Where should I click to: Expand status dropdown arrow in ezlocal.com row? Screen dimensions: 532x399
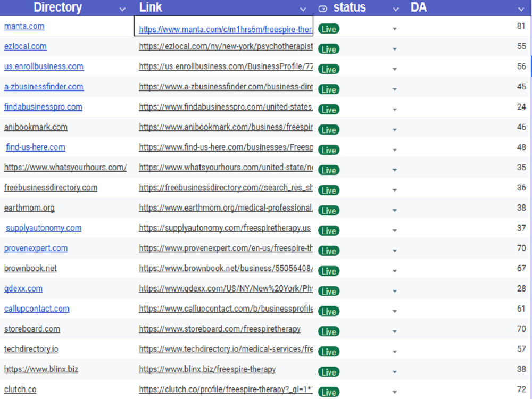[x=394, y=49]
